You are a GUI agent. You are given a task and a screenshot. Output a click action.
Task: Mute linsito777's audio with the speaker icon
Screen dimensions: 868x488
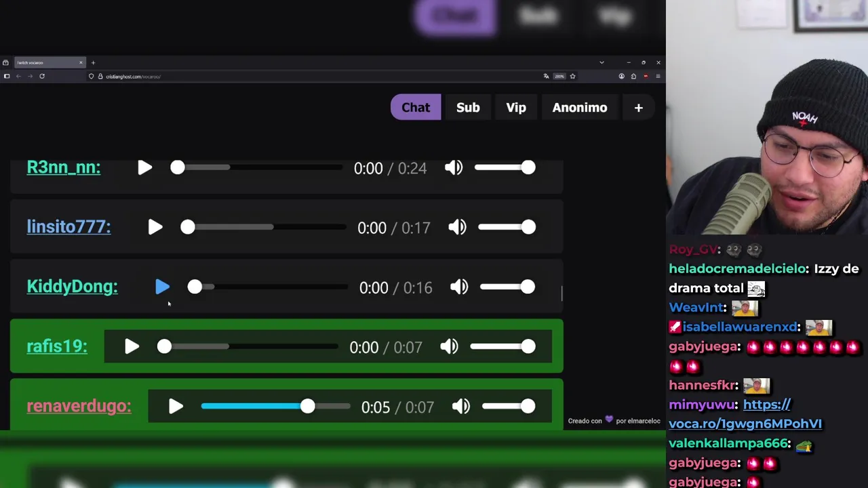458,228
